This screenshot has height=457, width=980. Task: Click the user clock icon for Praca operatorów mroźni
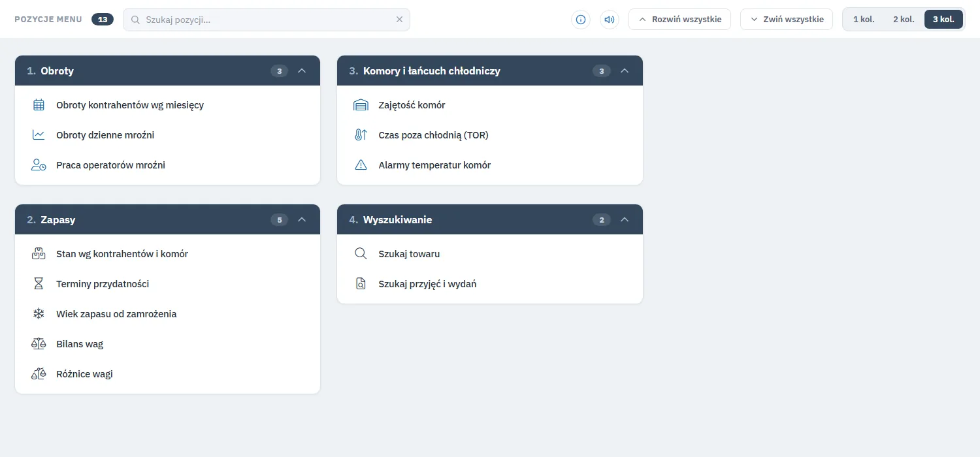[x=39, y=165]
